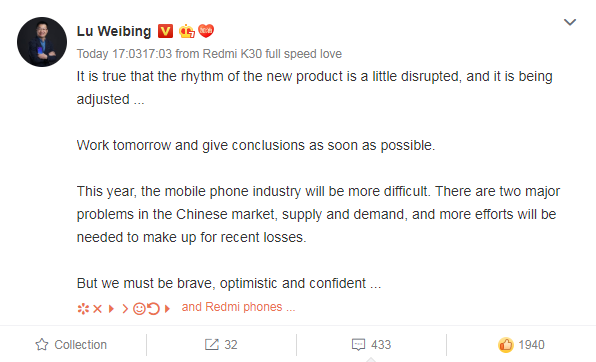This screenshot has width=596, height=362.
Task: Click the orange circular refresh arrow icon
Action: click(153, 308)
